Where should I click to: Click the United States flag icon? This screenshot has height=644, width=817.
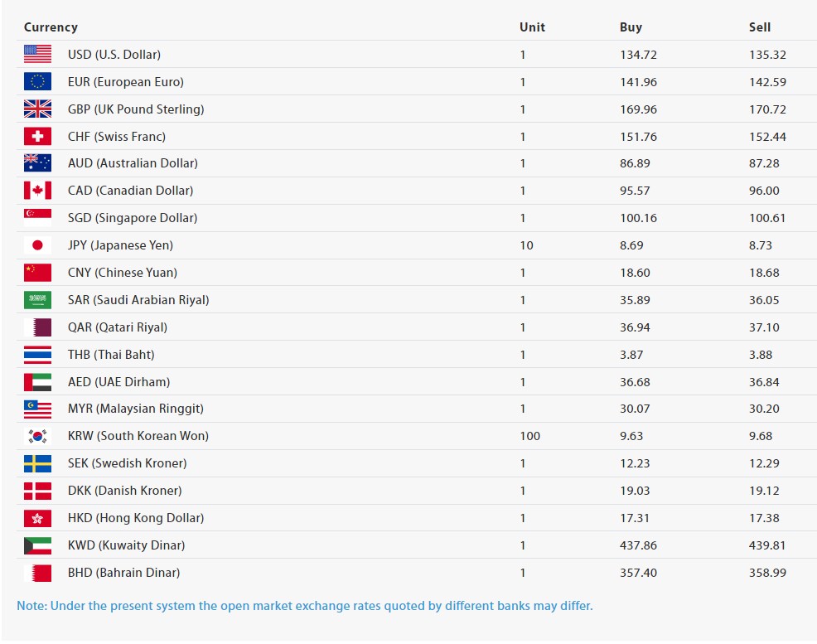point(37,55)
